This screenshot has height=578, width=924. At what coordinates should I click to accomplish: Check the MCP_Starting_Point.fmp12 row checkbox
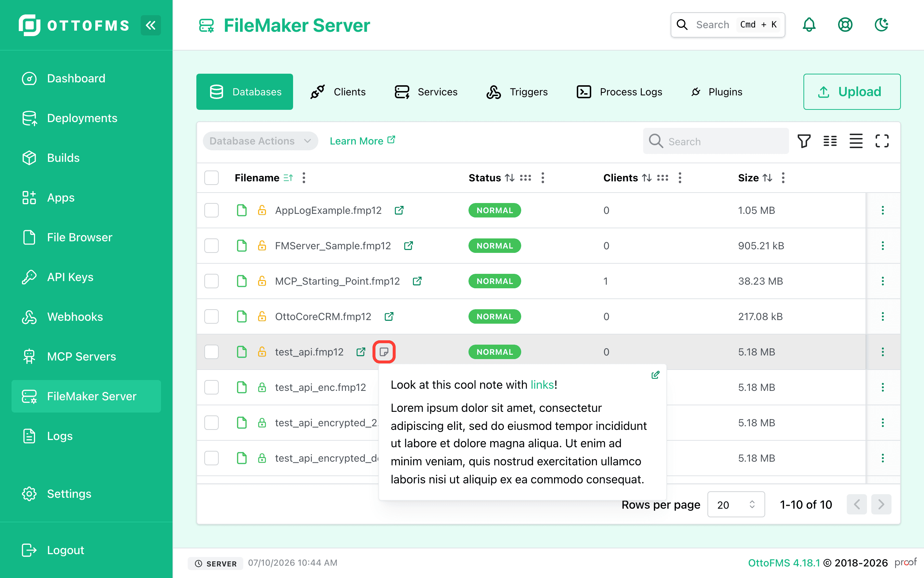211,281
